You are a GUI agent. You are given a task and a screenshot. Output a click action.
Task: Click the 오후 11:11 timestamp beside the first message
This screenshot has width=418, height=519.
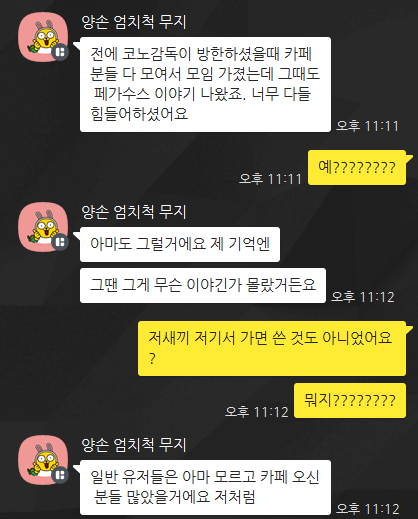tap(367, 126)
